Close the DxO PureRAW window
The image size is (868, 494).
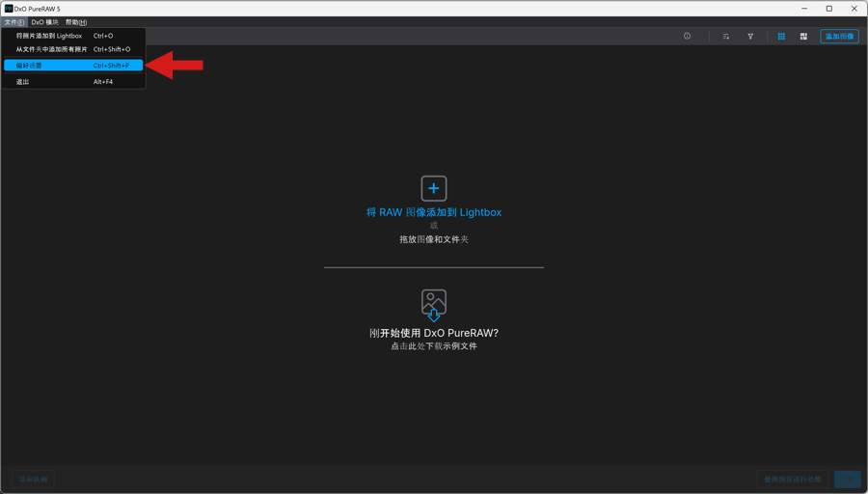pyautogui.click(x=854, y=9)
